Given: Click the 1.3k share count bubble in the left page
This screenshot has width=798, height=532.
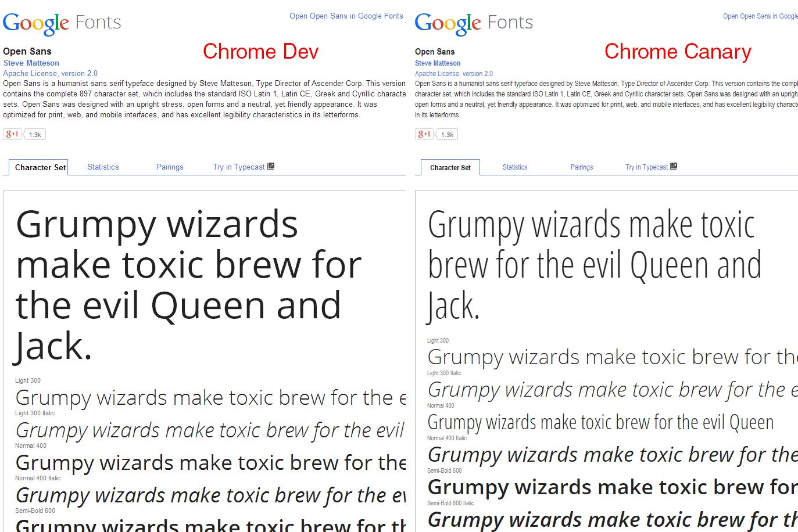Looking at the screenshot, I should point(35,135).
